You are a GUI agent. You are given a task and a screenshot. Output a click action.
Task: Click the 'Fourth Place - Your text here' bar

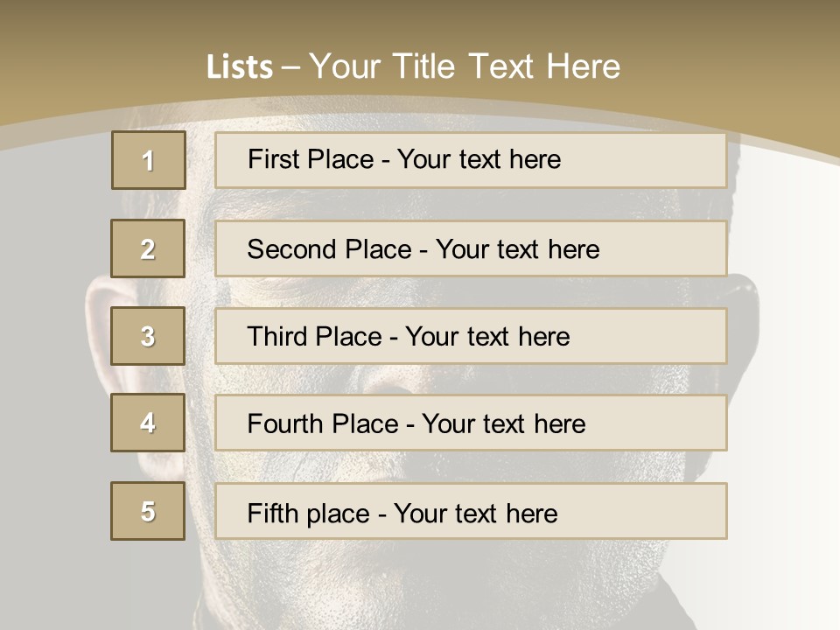tap(471, 423)
